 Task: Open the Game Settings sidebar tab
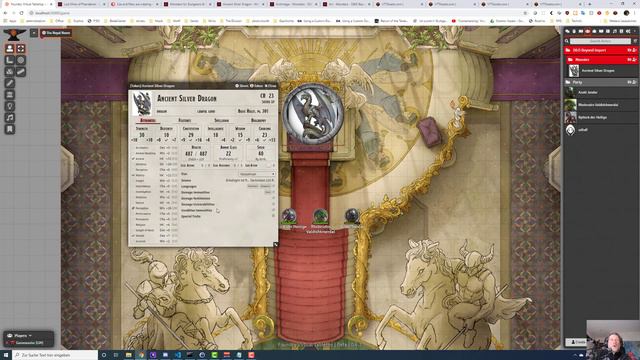(x=628, y=31)
